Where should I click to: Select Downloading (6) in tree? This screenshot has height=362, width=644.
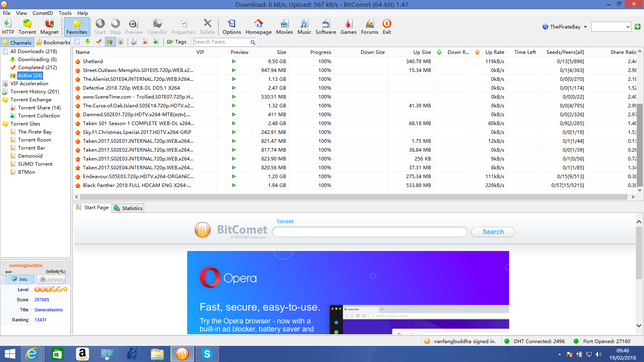click(37, 60)
